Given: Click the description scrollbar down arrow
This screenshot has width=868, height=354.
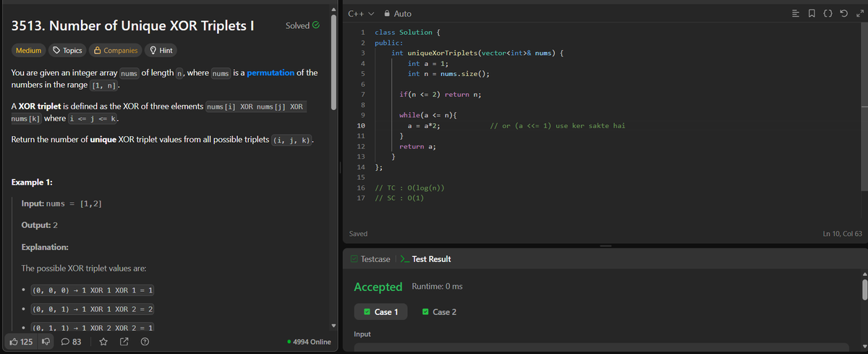Looking at the screenshot, I should [333, 324].
